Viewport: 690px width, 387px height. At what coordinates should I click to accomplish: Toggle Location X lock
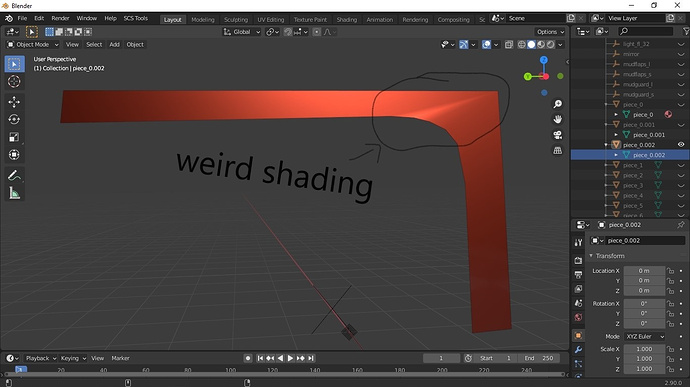670,271
